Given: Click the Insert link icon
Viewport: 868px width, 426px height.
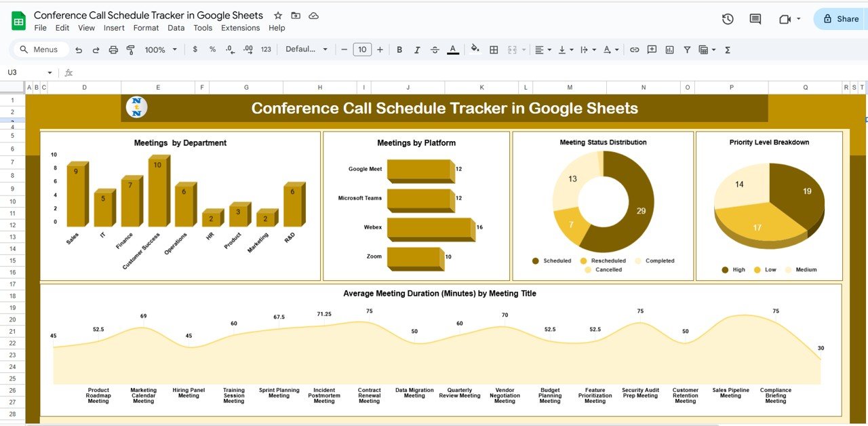Looking at the screenshot, I should [x=634, y=50].
